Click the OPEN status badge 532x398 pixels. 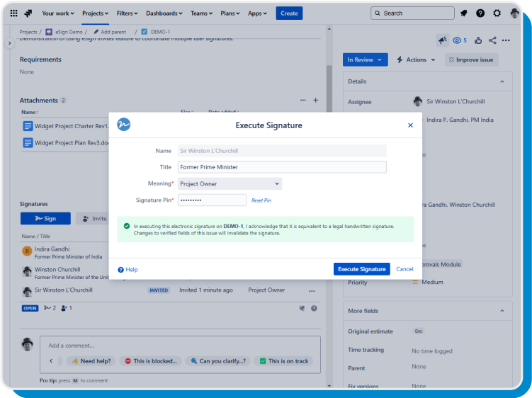pos(30,309)
